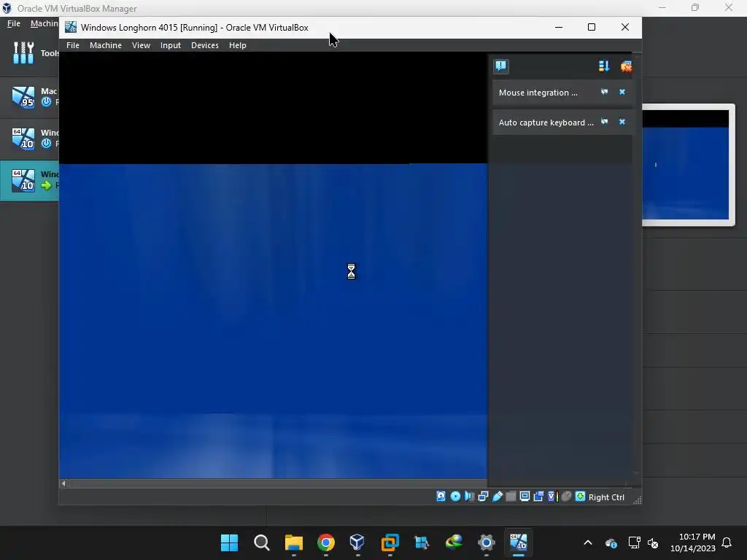This screenshot has height=560, width=747.
Task: Toggle the notification center speech-bubble icon
Action: pyautogui.click(x=500, y=66)
